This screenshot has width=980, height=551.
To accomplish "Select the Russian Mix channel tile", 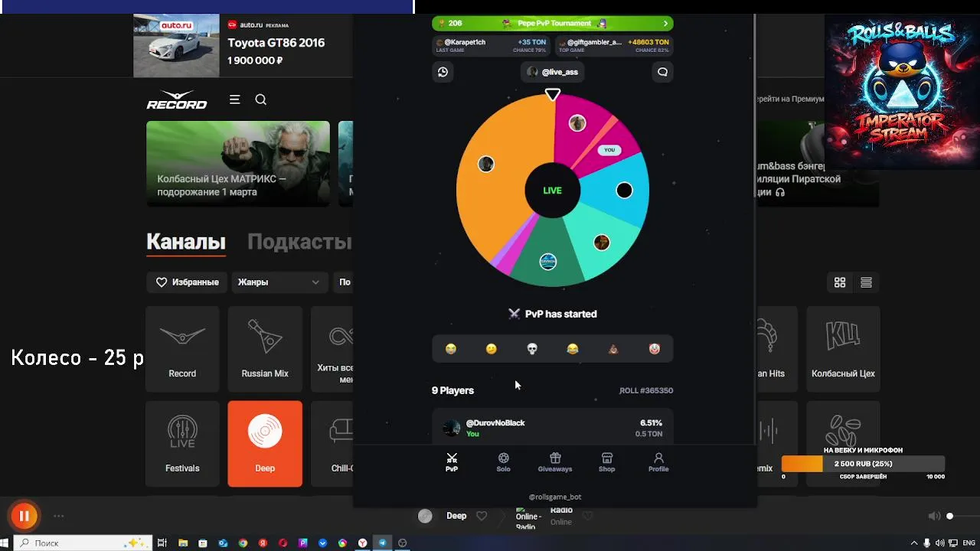I will point(265,349).
